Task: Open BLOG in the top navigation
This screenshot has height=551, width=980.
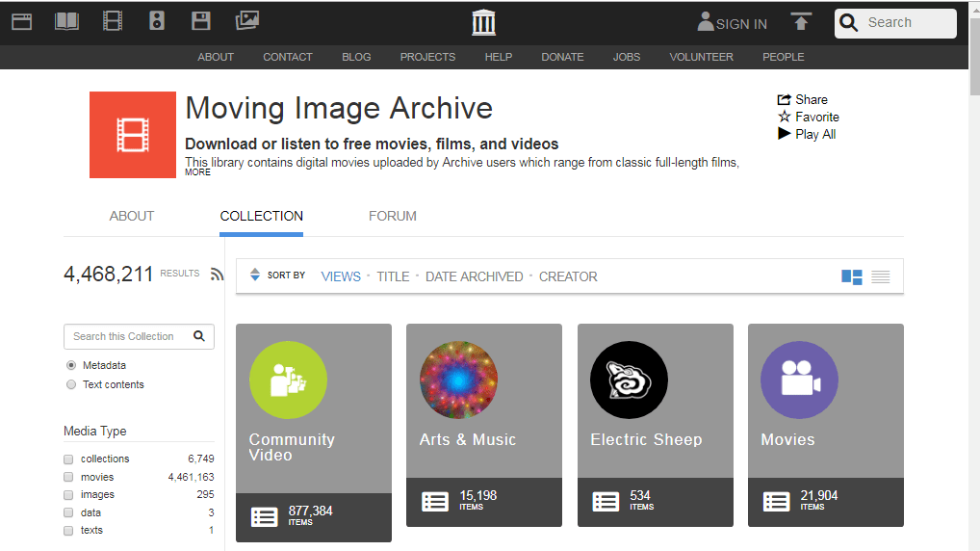Action: click(x=356, y=57)
